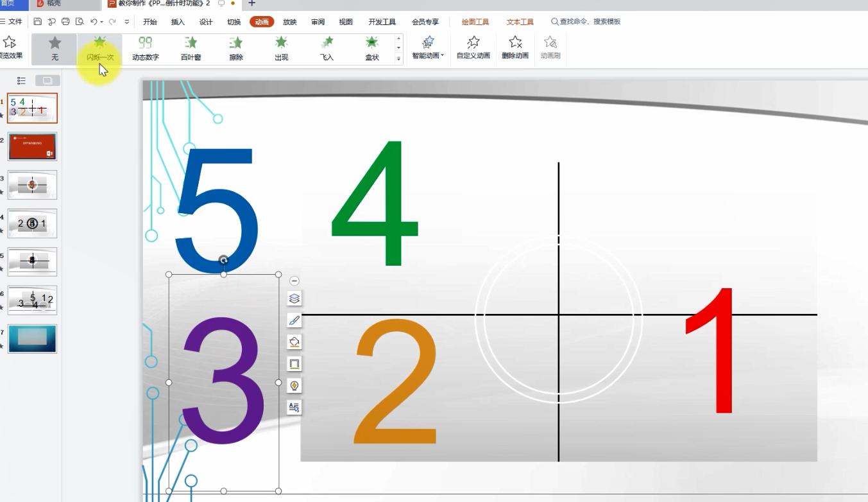The image size is (868, 502).
Task: Collapse floating toolbar with minus circle icon
Action: [x=294, y=281]
